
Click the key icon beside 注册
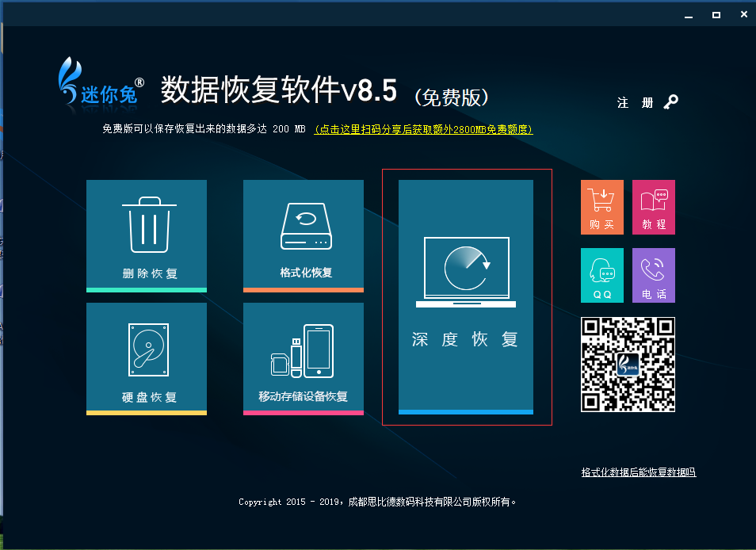[x=670, y=101]
